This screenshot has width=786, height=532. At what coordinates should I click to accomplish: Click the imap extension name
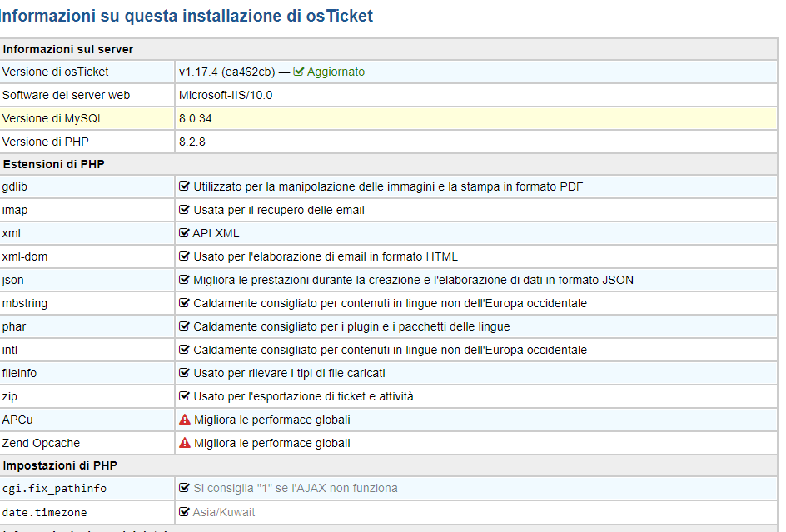click(15, 210)
